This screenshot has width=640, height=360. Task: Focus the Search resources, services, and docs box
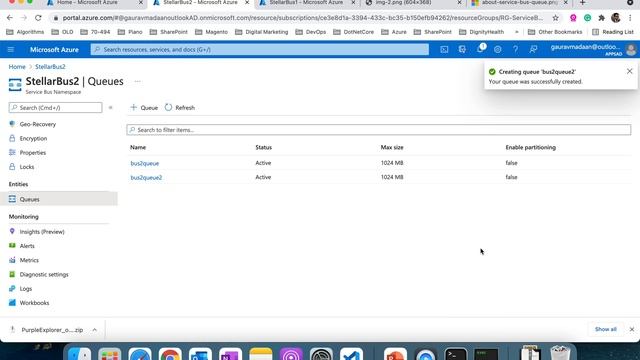coord(260,49)
